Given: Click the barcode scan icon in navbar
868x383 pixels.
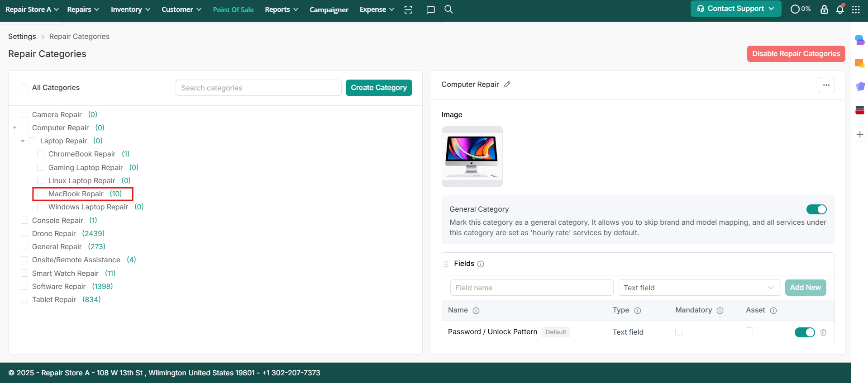Looking at the screenshot, I should click(408, 9).
